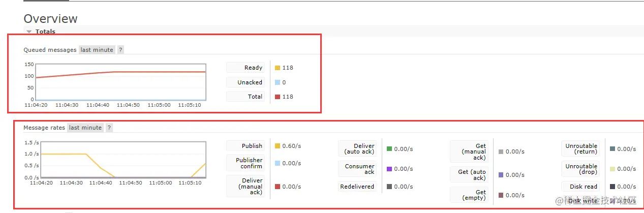Click the light blue Publisher confirm swatch
Viewport: 644px width, 213px height.
[x=278, y=163]
